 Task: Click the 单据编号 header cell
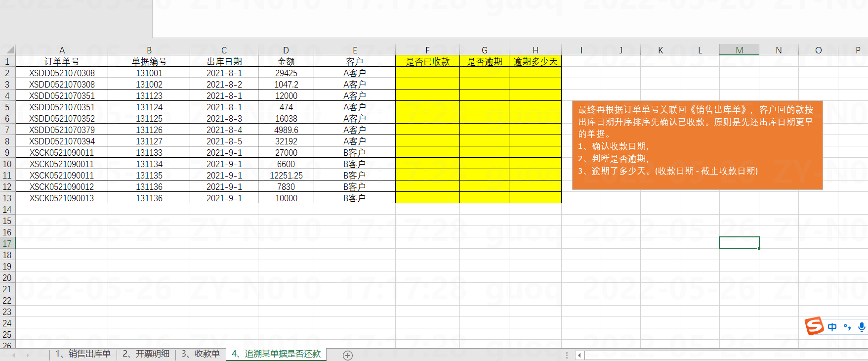tap(149, 61)
